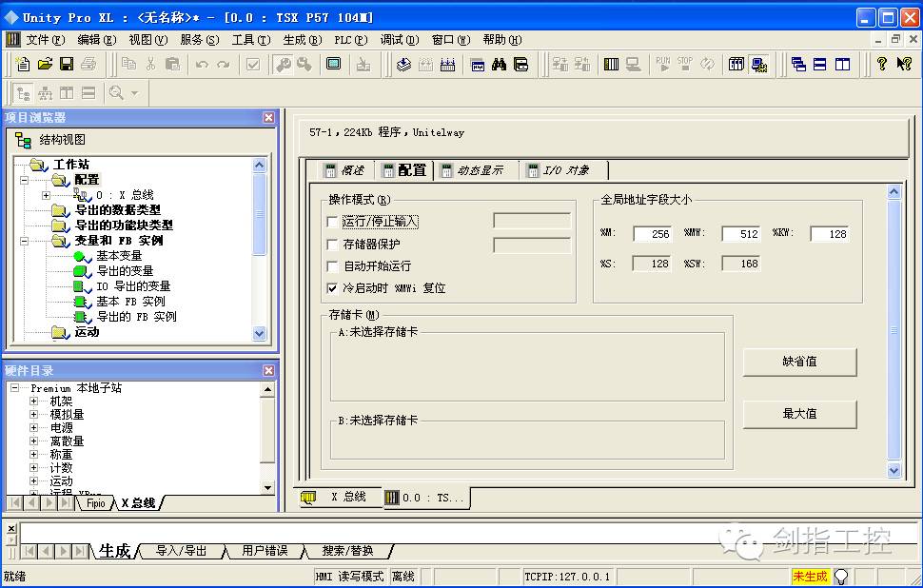The height and width of the screenshot is (588, 923).
Task: Switch to the 导入/导出 output tab
Action: [x=182, y=551]
